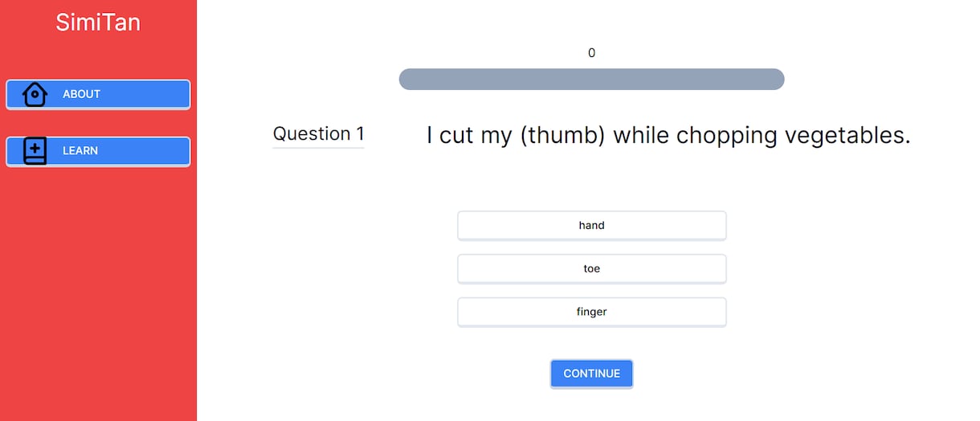Click the SimiTan logo title
Image resolution: width=980 pixels, height=421 pixels.
pyautogui.click(x=98, y=22)
